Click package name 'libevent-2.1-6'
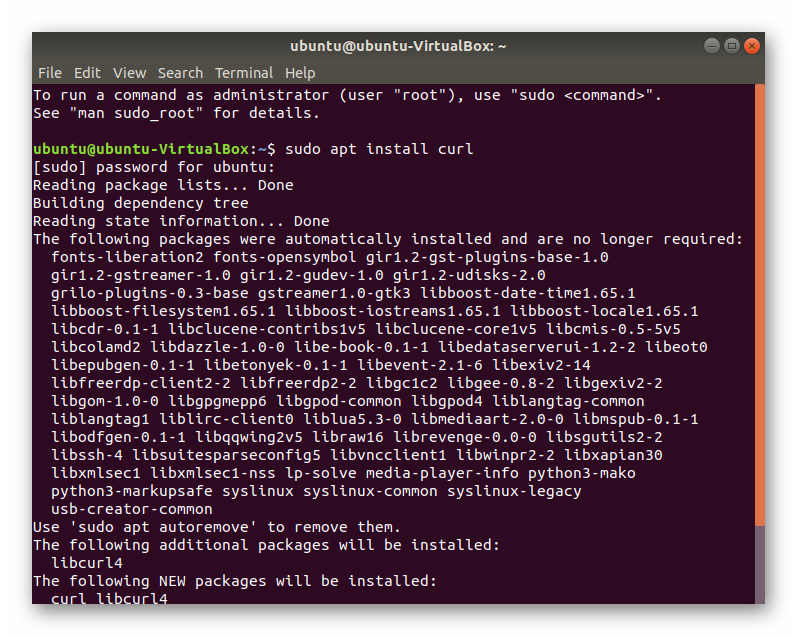Viewport: 797px width, 636px height. (x=420, y=366)
